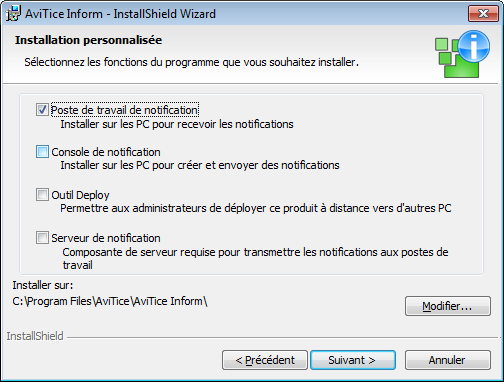Click the C:\Program Files install path text
The height and width of the screenshot is (382, 504).
(110, 301)
